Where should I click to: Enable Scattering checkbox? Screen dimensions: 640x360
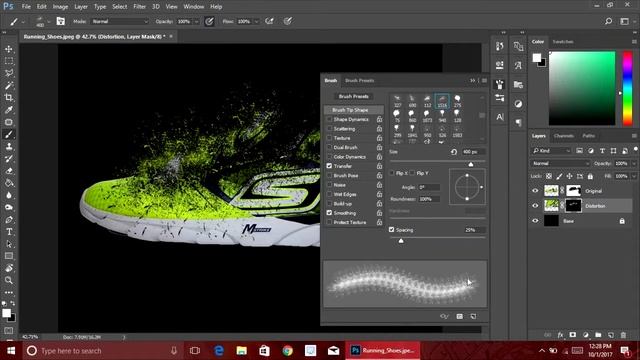pos(329,129)
